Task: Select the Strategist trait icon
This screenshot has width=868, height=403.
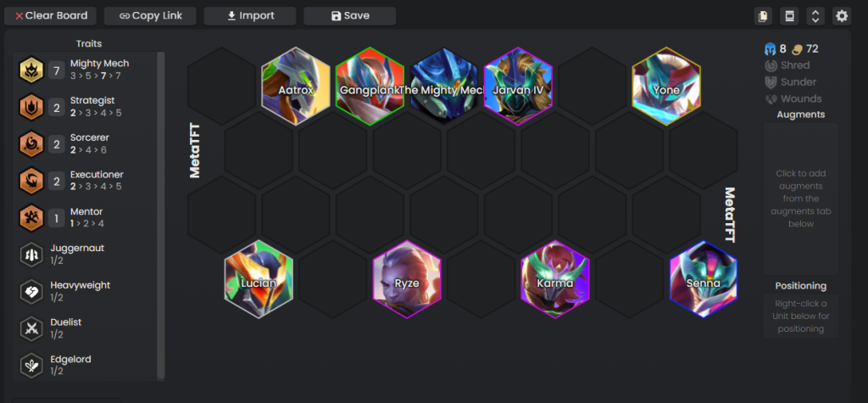Action: [31, 106]
